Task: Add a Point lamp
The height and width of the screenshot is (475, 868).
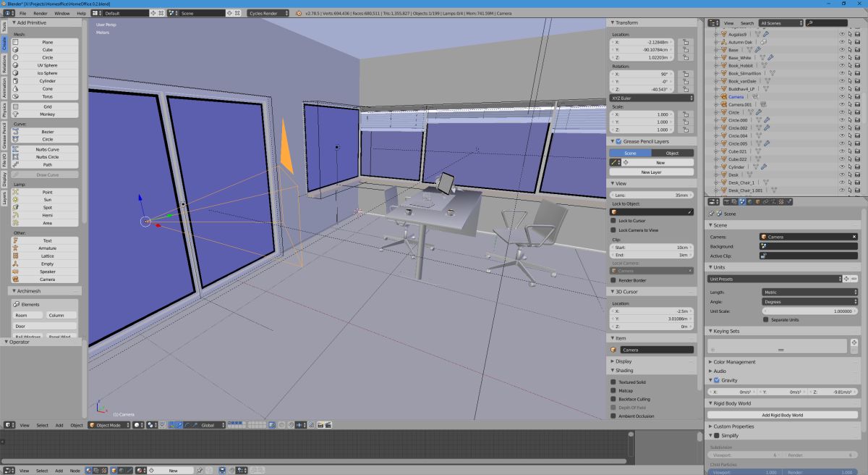Action: [45, 192]
